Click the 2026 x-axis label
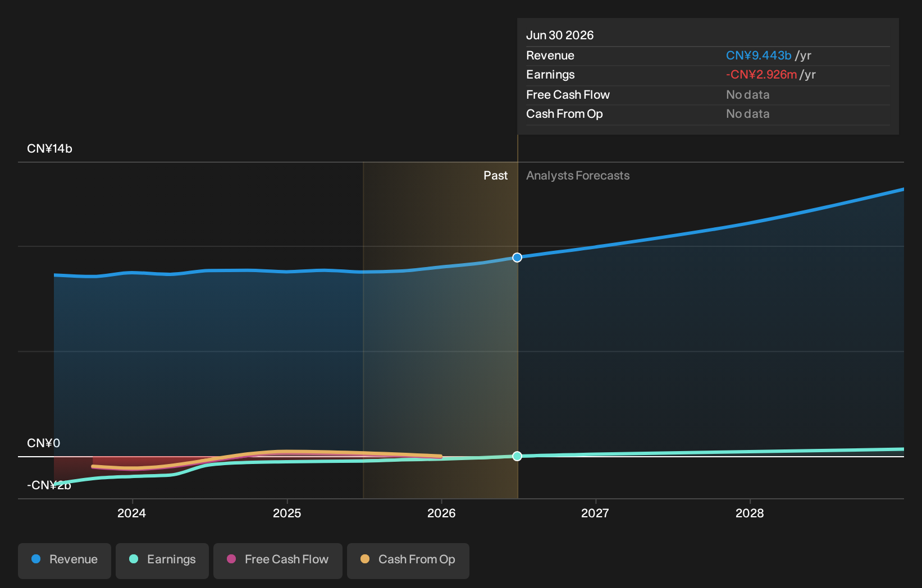 click(x=441, y=513)
